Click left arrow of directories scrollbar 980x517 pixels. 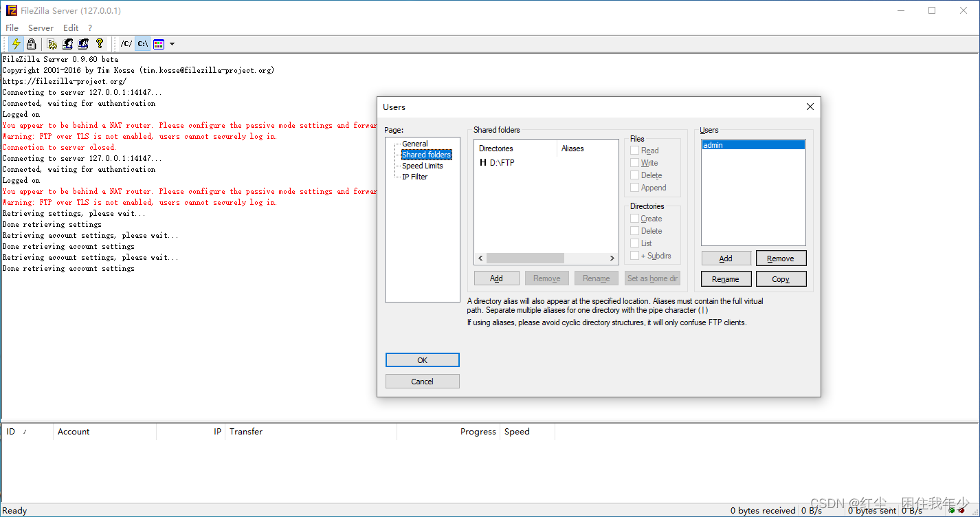click(480, 258)
